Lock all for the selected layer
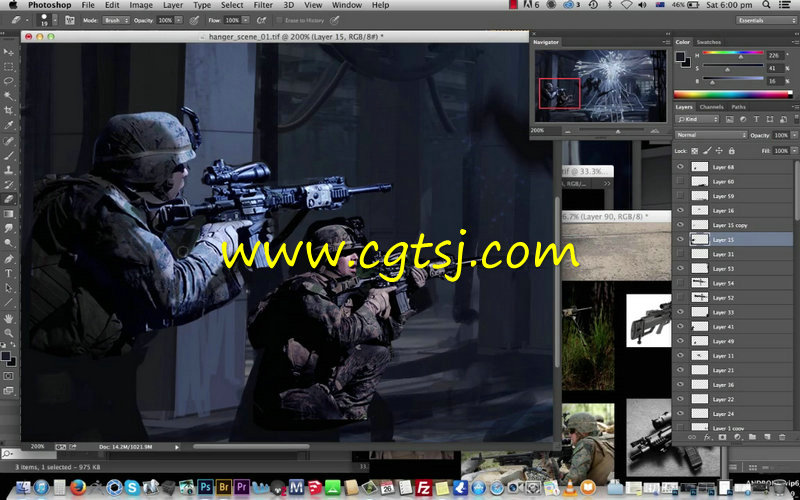This screenshot has width=800, height=500. [x=732, y=151]
